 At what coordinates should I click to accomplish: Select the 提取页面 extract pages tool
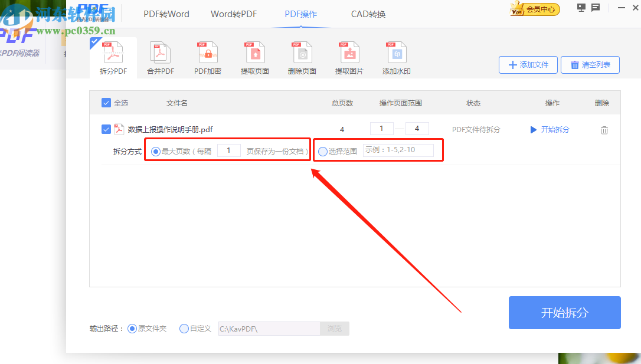[254, 56]
